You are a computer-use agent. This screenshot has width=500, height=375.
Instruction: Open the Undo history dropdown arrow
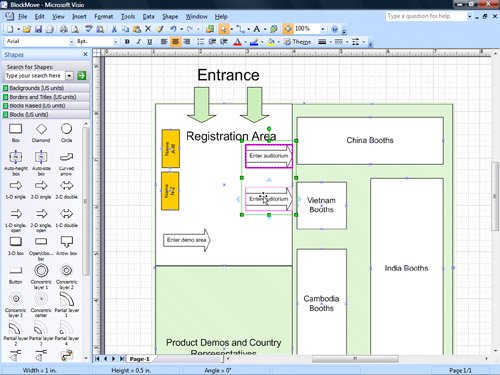click(182, 29)
